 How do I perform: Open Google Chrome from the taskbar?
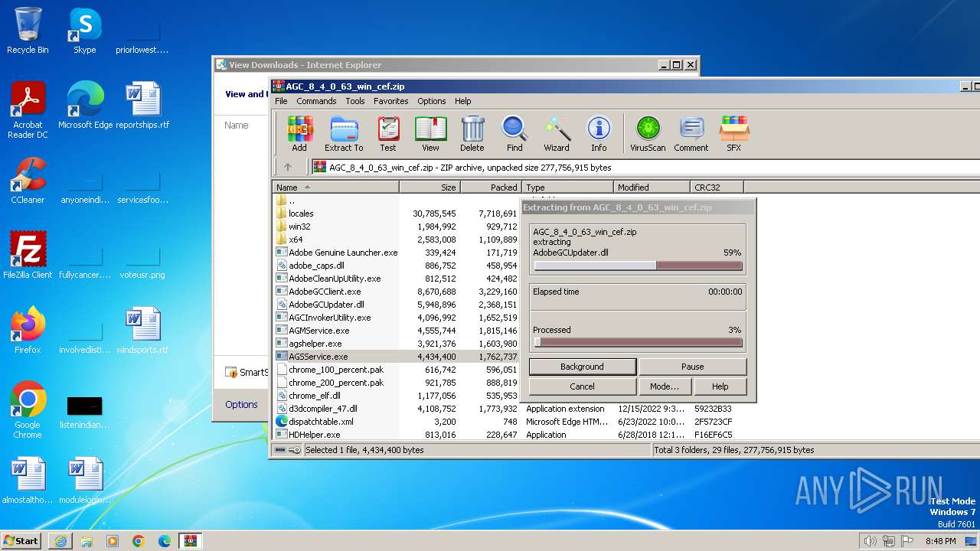point(139,541)
